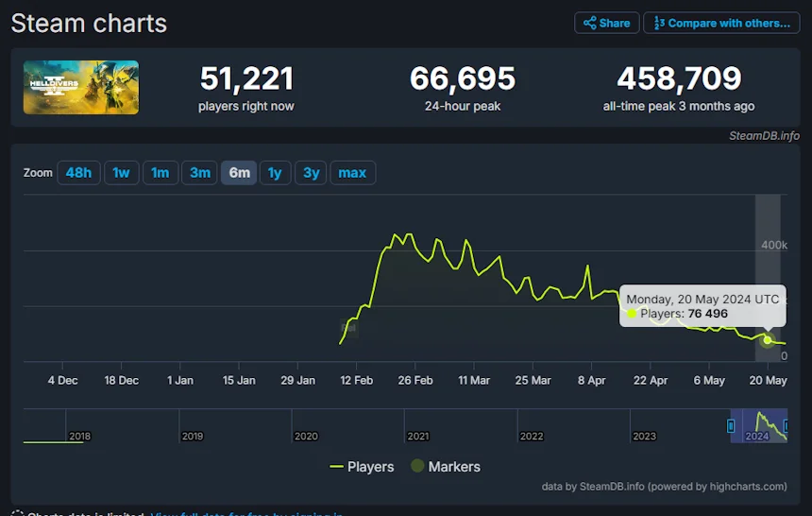This screenshot has width=812, height=516.
Task: Click the chart marker flag near 12 Feb
Action: tap(349, 328)
